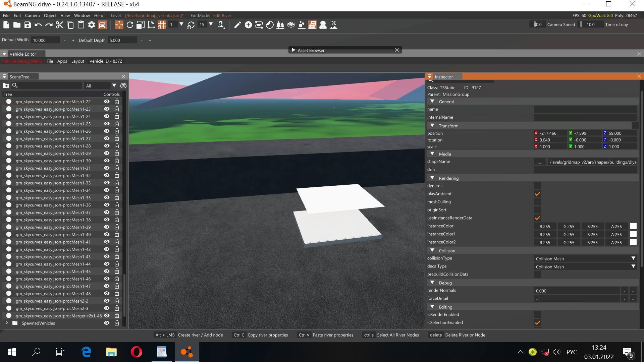Screen dimensions: 644x362
Task: Open the Object menu
Action: 50,15
